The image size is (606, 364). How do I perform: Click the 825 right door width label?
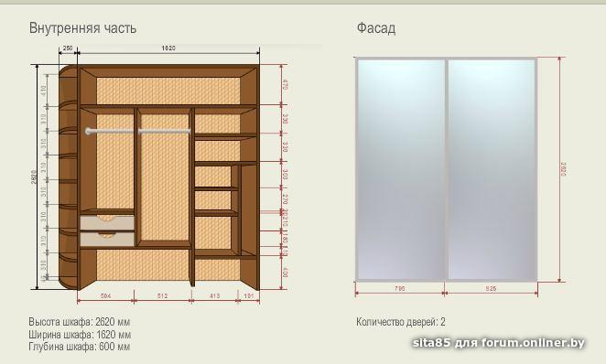click(x=491, y=288)
